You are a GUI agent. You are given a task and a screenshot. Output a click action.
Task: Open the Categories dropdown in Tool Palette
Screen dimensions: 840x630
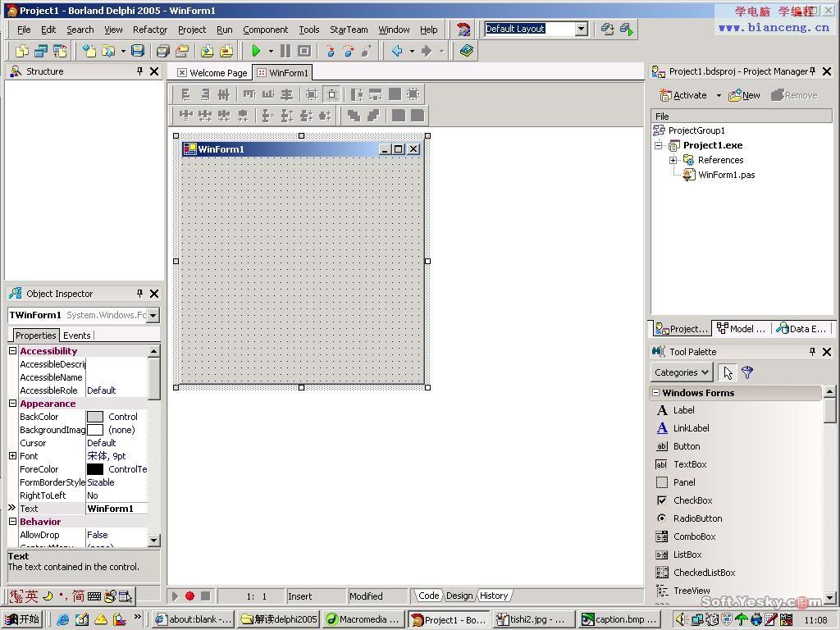pos(682,372)
